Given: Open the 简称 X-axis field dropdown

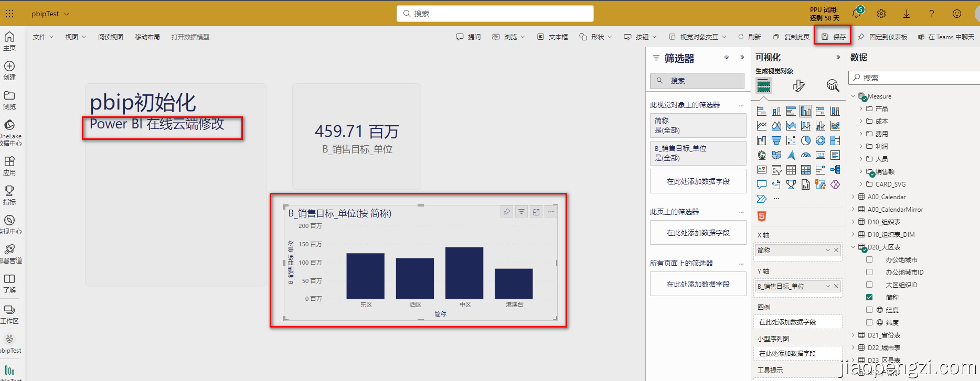Looking at the screenshot, I should tap(828, 250).
